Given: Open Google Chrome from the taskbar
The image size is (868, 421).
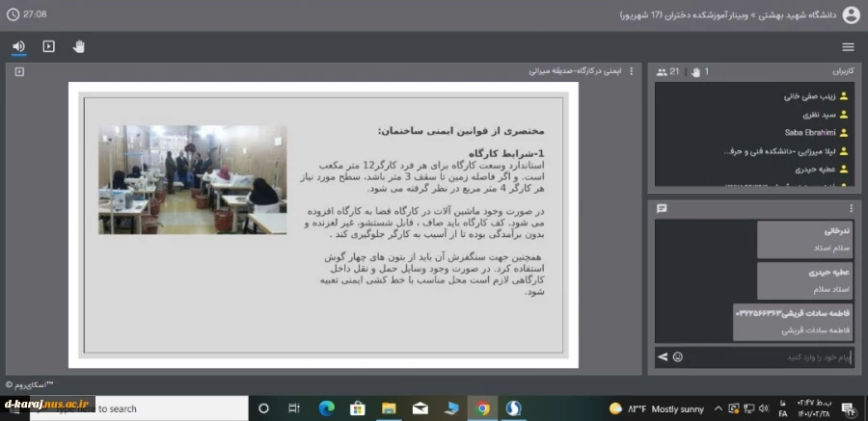Looking at the screenshot, I should point(482,408).
